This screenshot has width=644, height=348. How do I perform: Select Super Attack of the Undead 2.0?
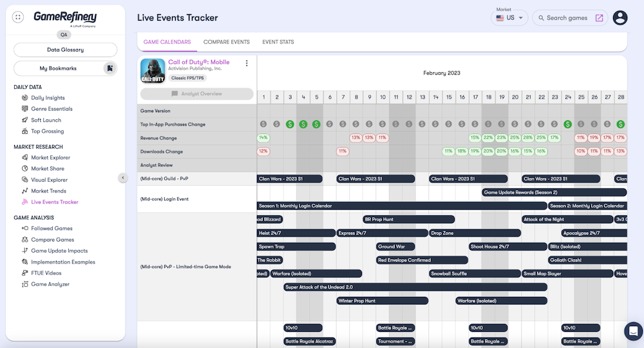pyautogui.click(x=415, y=287)
